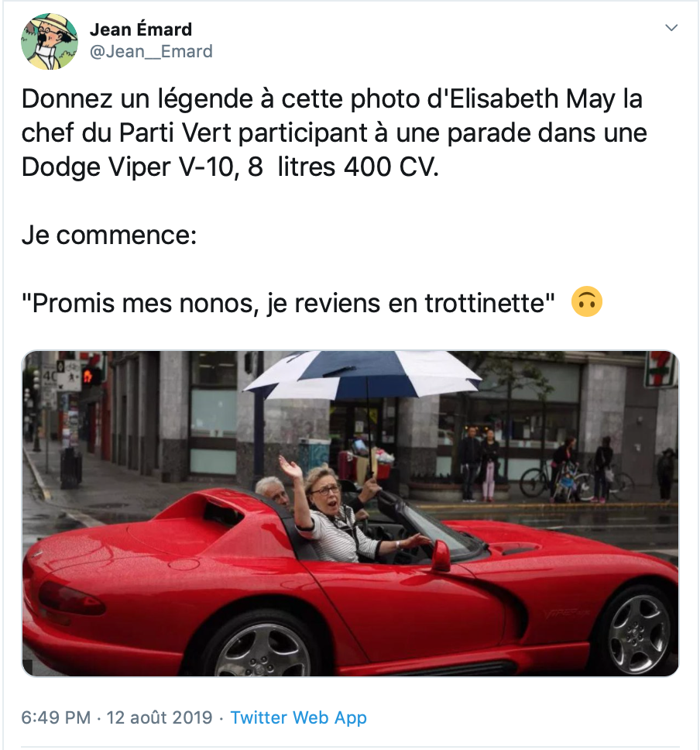Click the tweet paragraph mentioning Parti Vert

[x=334, y=132]
